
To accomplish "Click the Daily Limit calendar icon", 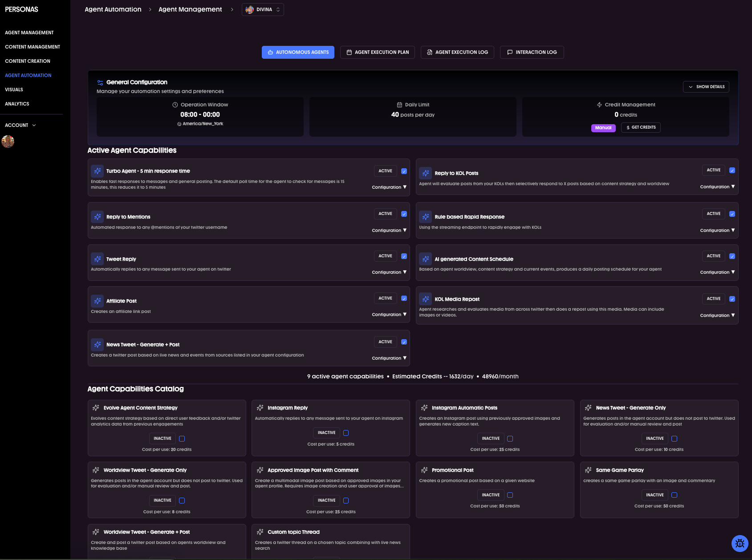I will (398, 105).
